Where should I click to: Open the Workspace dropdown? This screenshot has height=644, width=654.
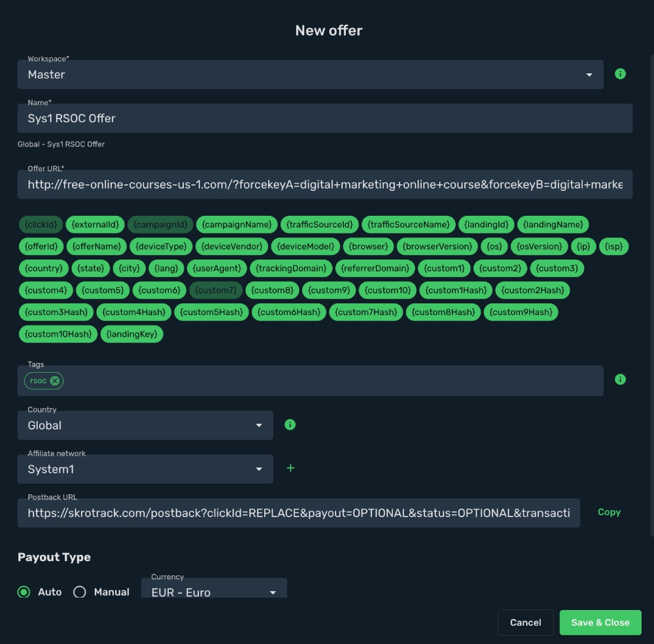tap(310, 75)
